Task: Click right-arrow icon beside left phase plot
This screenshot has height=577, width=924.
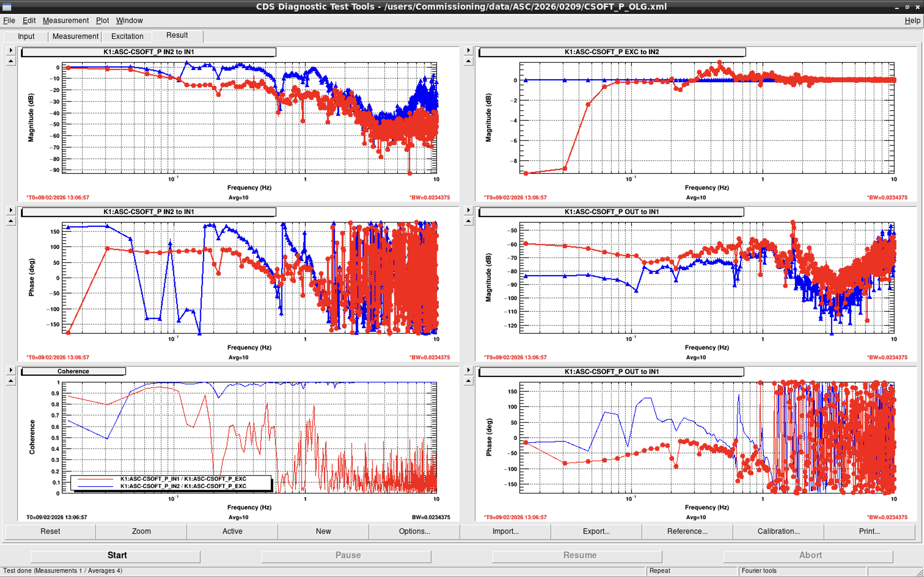Action: pyautogui.click(x=11, y=210)
